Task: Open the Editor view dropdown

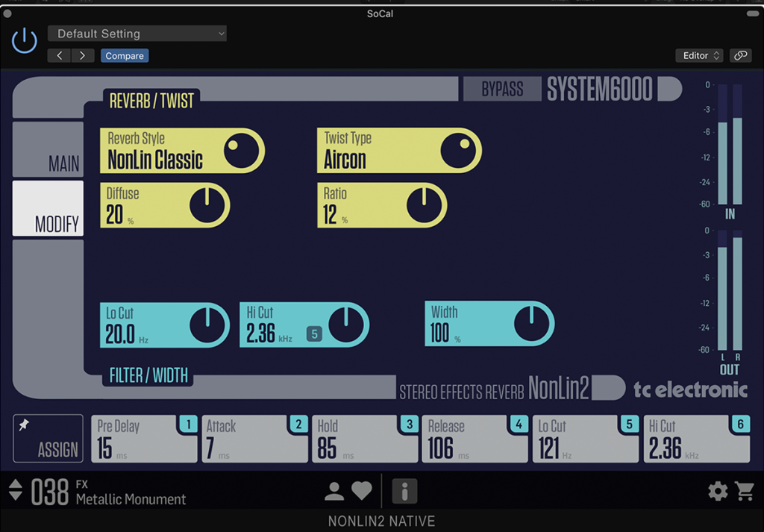Action: [x=701, y=55]
